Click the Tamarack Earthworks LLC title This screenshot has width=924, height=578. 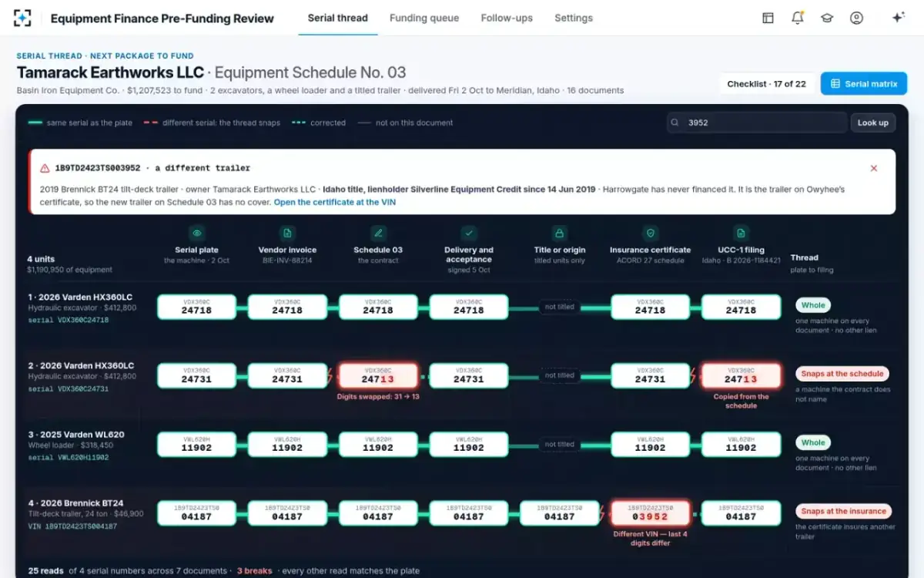click(x=110, y=72)
